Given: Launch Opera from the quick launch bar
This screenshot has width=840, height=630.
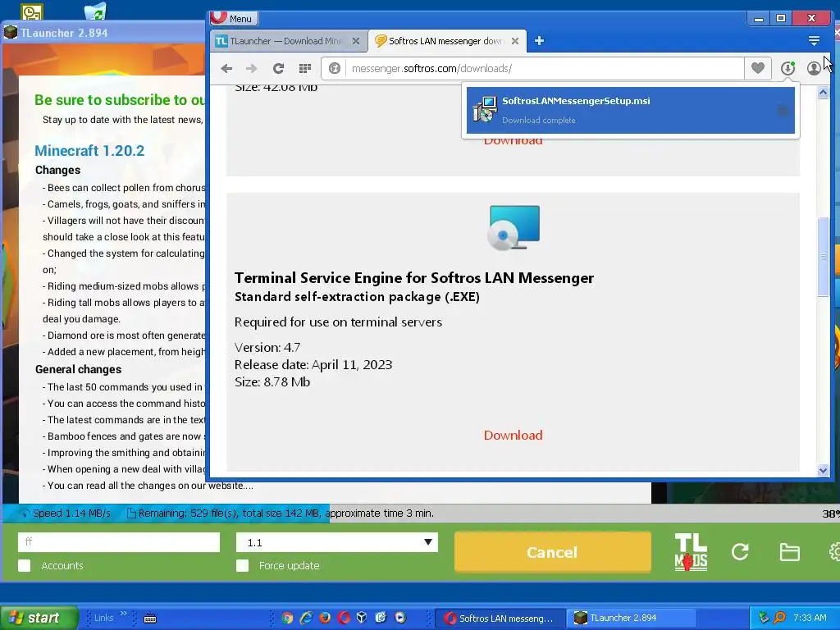Looking at the screenshot, I should pos(344,618).
